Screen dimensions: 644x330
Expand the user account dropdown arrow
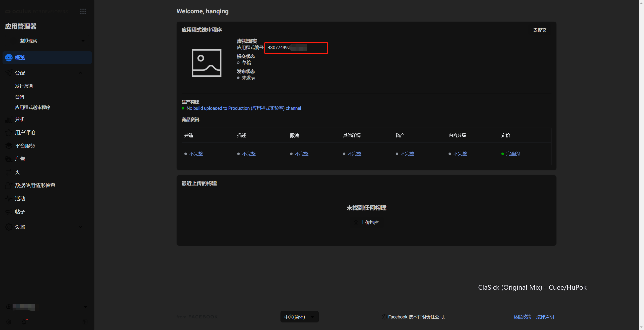click(86, 307)
